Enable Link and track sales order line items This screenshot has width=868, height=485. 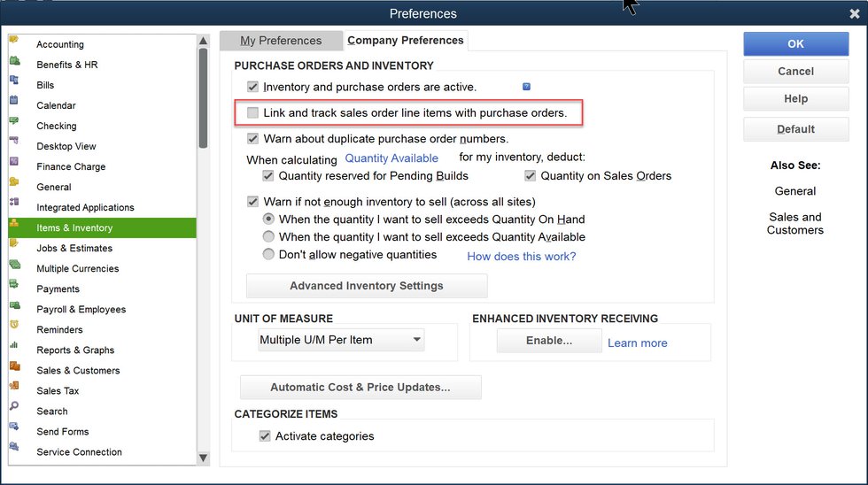[x=253, y=113]
